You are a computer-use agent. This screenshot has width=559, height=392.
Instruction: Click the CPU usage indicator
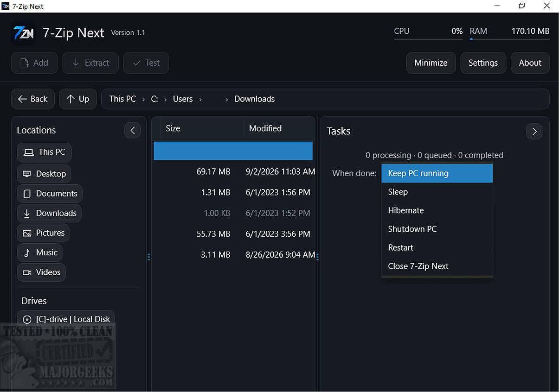coord(428,32)
